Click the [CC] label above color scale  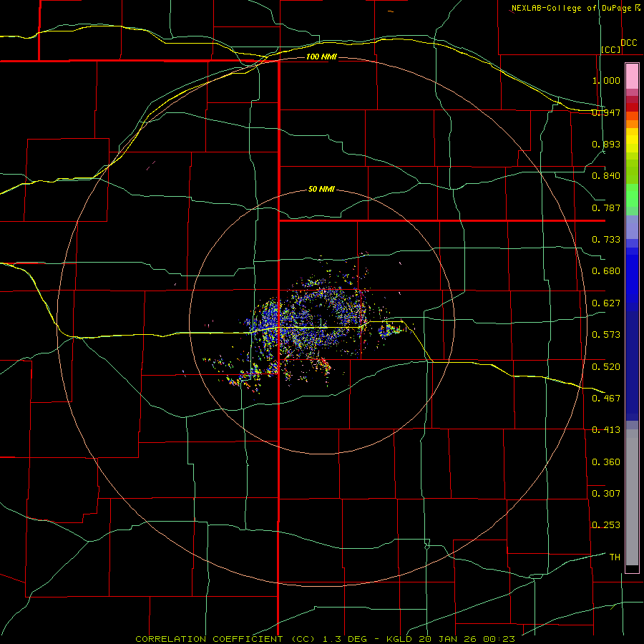tap(611, 49)
